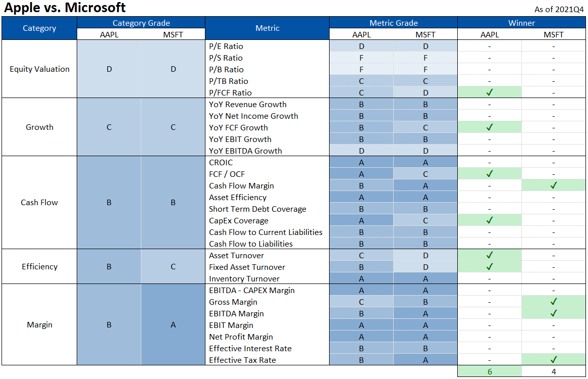The width and height of the screenshot is (588, 379).
Task: Select the Margin category cell
Action: click(x=39, y=325)
